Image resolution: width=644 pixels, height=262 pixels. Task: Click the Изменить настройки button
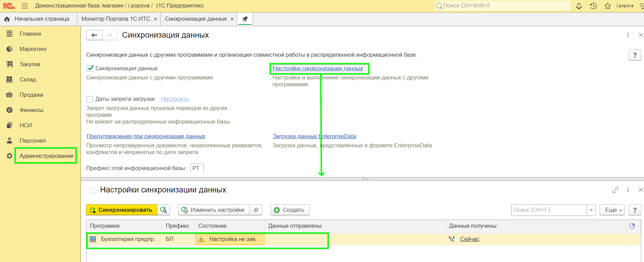214,210
